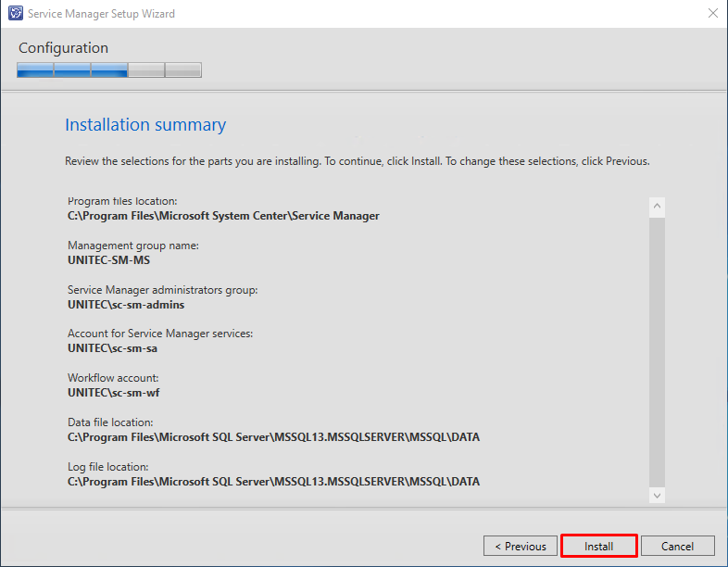Click the third filled progress segment
Viewport: 728px width, 567px height.
pos(109,70)
